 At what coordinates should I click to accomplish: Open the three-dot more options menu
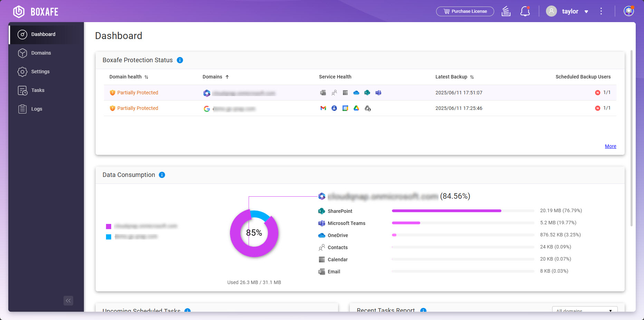tap(601, 11)
